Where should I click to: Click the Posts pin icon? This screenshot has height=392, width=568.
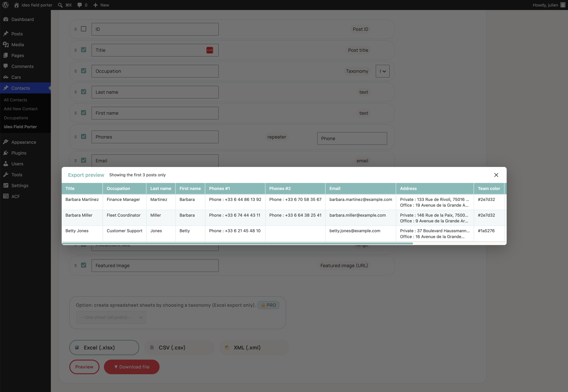[x=6, y=34]
